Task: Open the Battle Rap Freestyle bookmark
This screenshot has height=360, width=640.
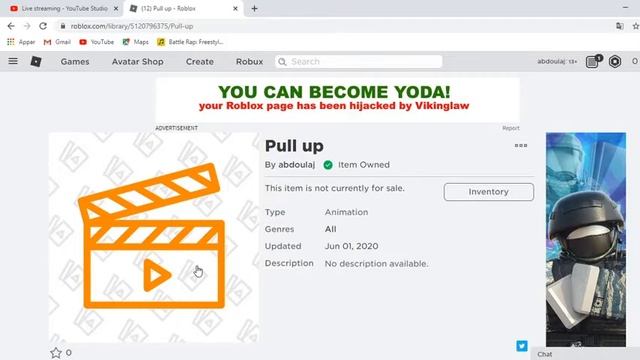Action: [x=191, y=42]
